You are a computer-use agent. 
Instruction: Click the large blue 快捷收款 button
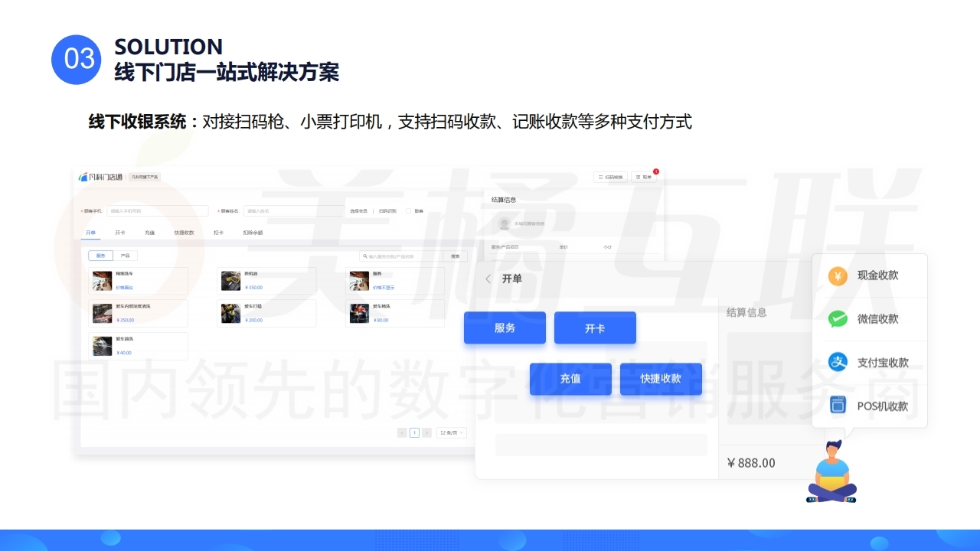click(661, 379)
